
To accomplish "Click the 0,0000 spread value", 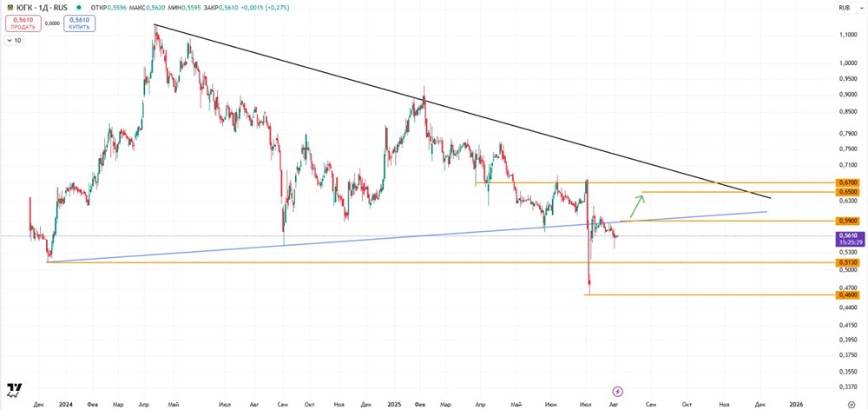I will click(53, 23).
